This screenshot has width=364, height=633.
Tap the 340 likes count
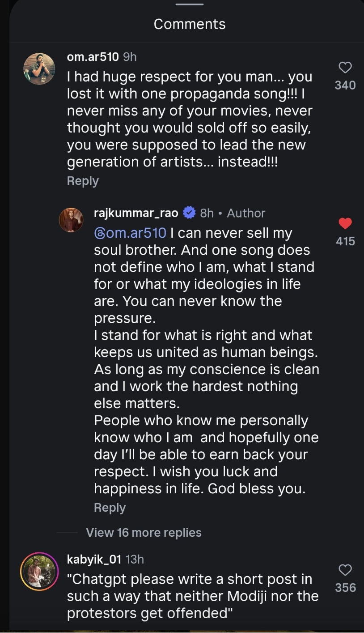(345, 85)
